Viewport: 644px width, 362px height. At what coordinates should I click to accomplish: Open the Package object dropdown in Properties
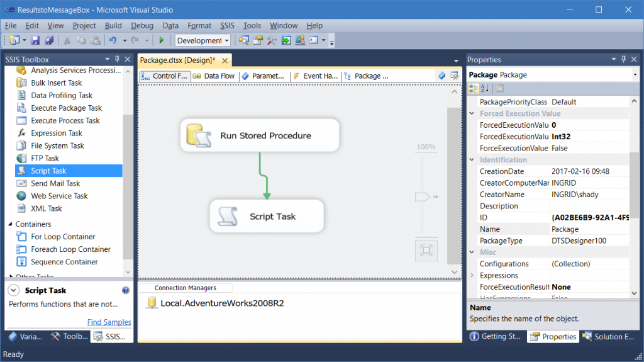tap(635, 75)
